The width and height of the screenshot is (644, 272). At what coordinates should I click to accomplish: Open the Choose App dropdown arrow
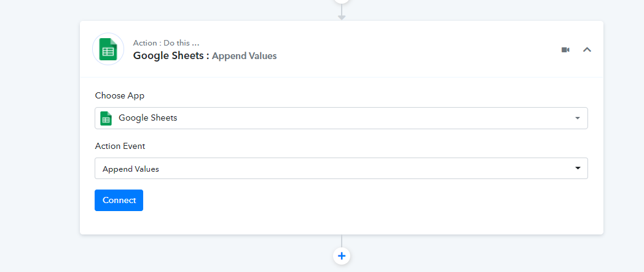[x=578, y=118]
